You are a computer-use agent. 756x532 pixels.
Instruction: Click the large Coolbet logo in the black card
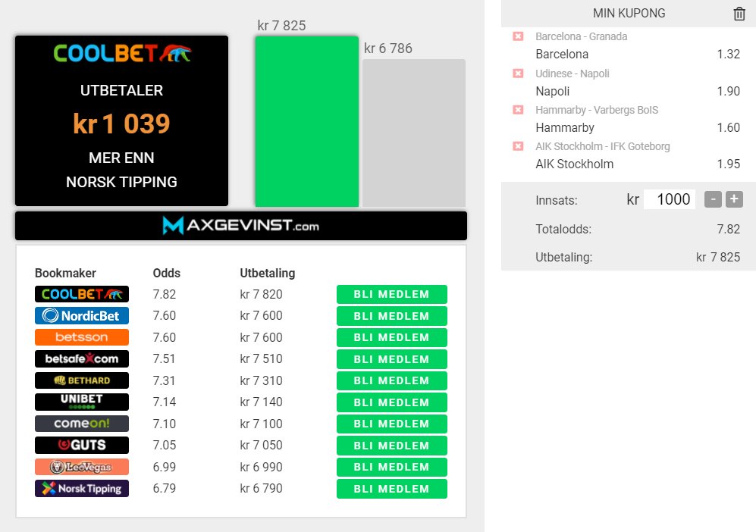click(122, 54)
